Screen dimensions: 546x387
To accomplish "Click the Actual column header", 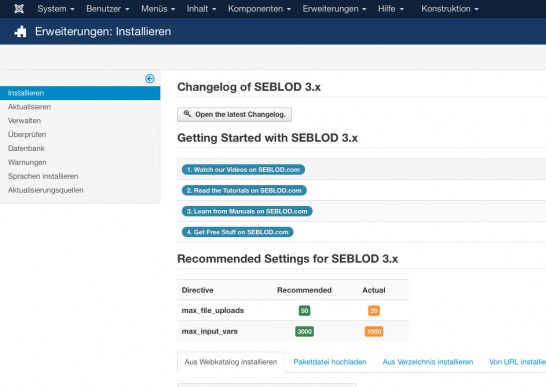I will [x=374, y=290].
